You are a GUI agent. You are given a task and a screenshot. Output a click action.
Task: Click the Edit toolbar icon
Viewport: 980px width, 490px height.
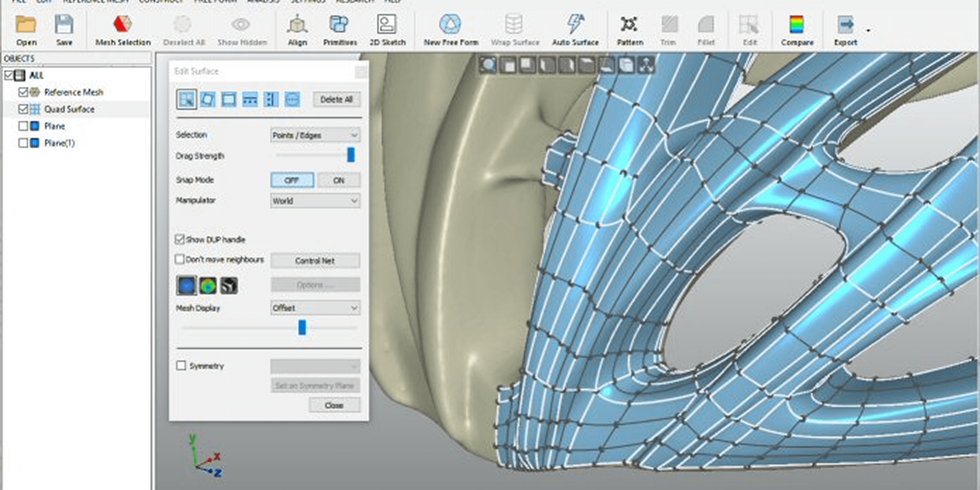[x=749, y=24]
